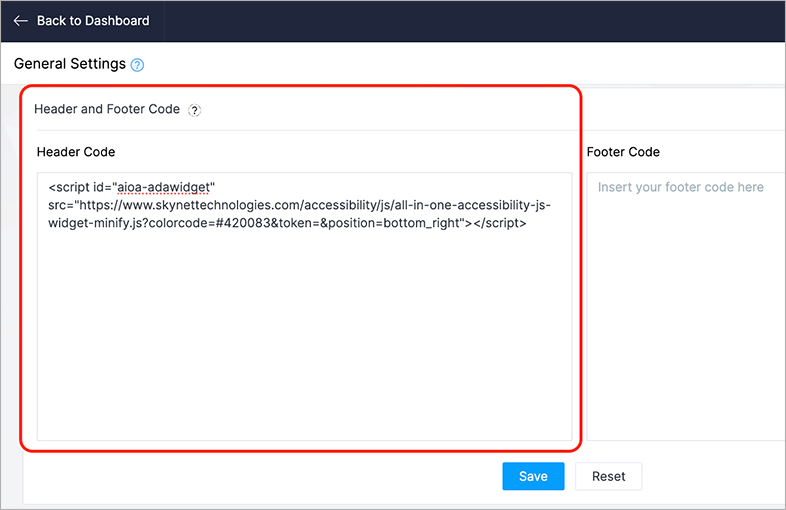
Task: Open Header and Footer Code help tooltip
Action: click(x=195, y=110)
